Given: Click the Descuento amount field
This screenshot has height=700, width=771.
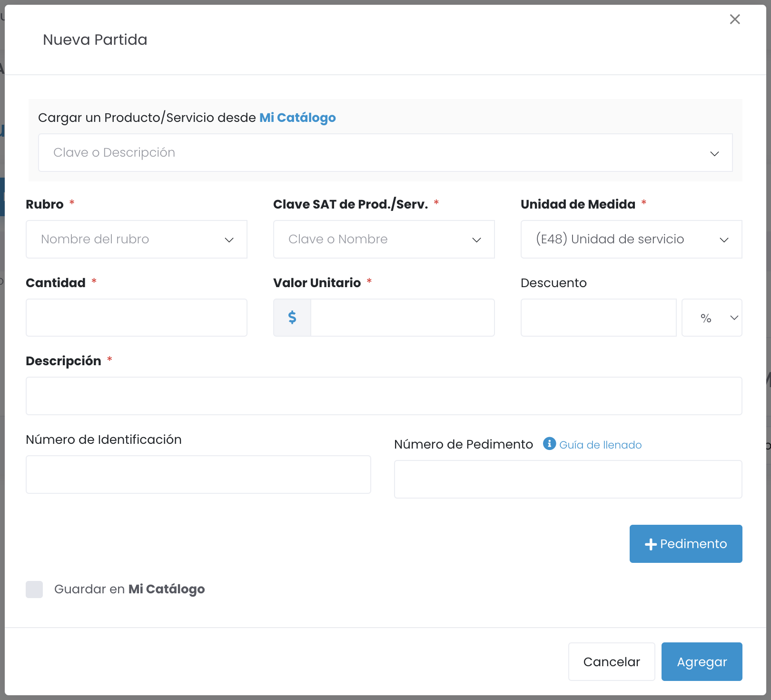Looking at the screenshot, I should click(x=598, y=318).
